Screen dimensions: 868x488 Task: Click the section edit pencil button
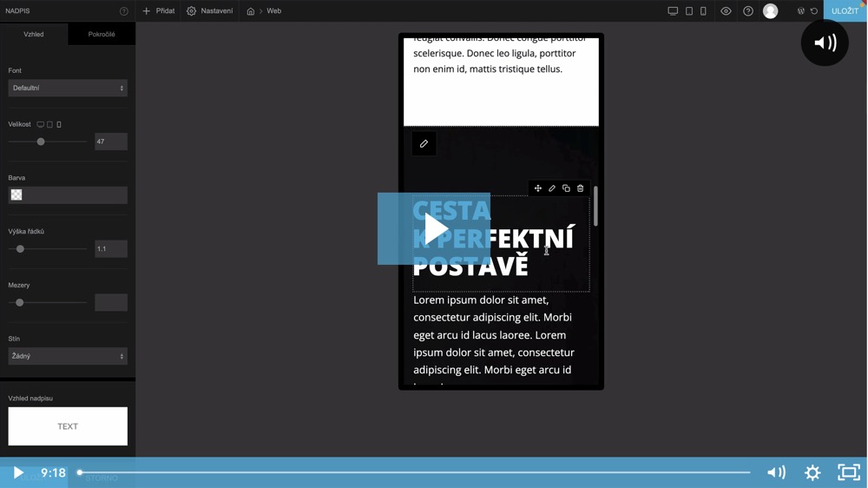click(424, 144)
